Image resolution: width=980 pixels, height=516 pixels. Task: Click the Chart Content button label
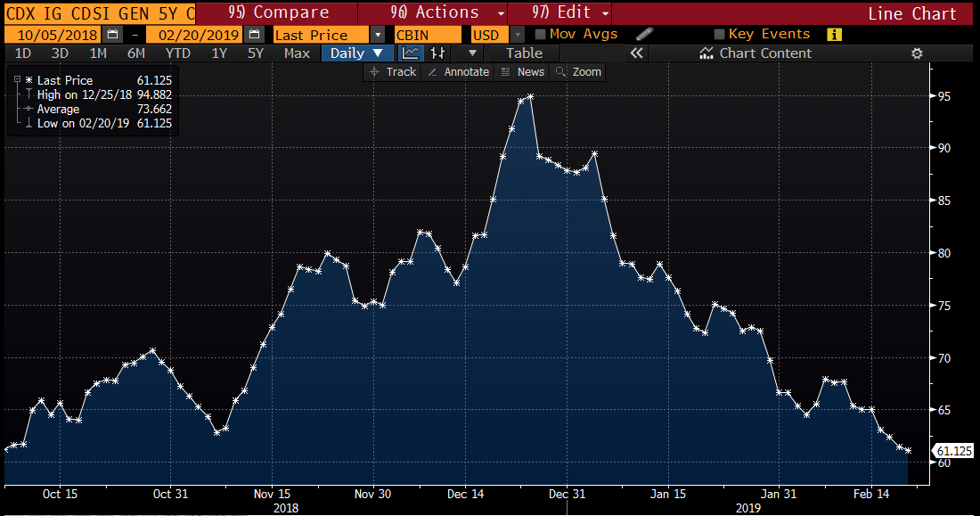point(765,53)
